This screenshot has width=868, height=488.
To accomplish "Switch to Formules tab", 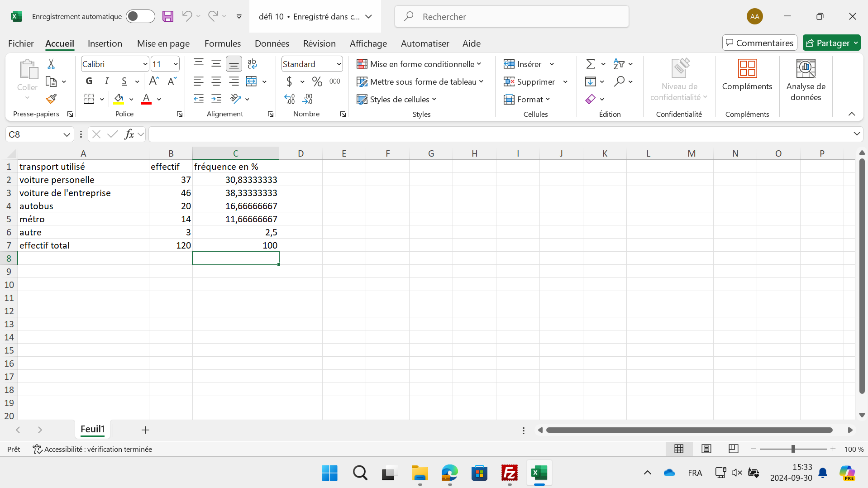I will [223, 43].
